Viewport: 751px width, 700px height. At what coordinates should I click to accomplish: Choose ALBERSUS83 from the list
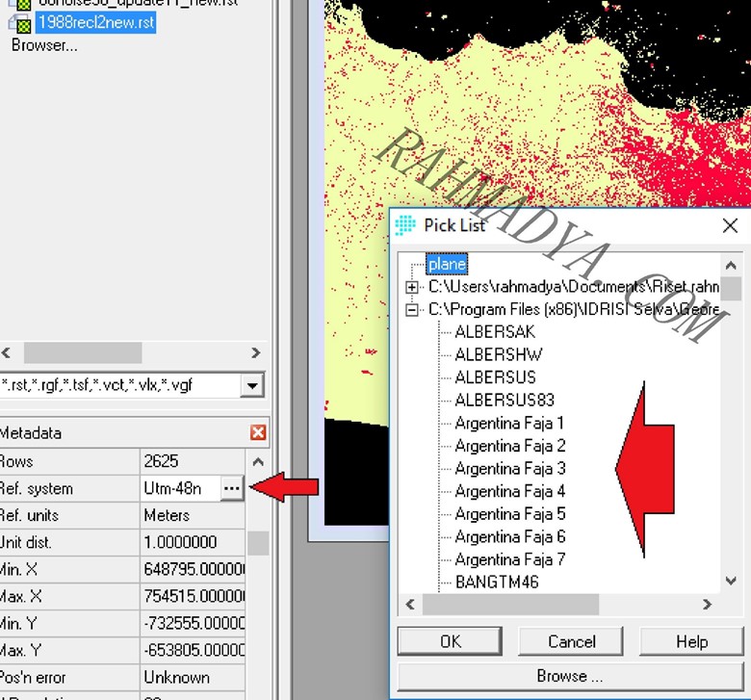point(505,401)
